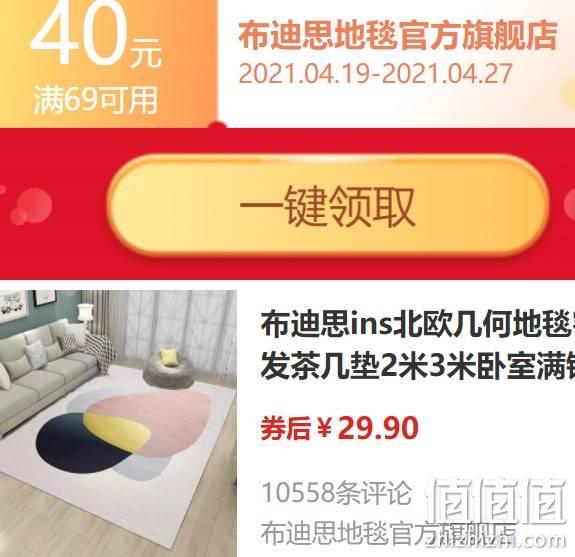Click the pink bubble decoration on red banner
The width and height of the screenshot is (575, 557).
32,206
